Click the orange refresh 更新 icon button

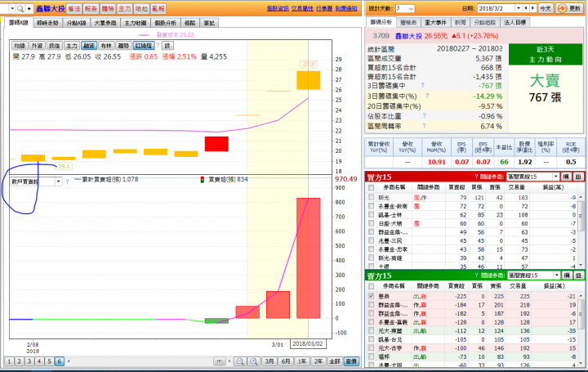pos(568,8)
